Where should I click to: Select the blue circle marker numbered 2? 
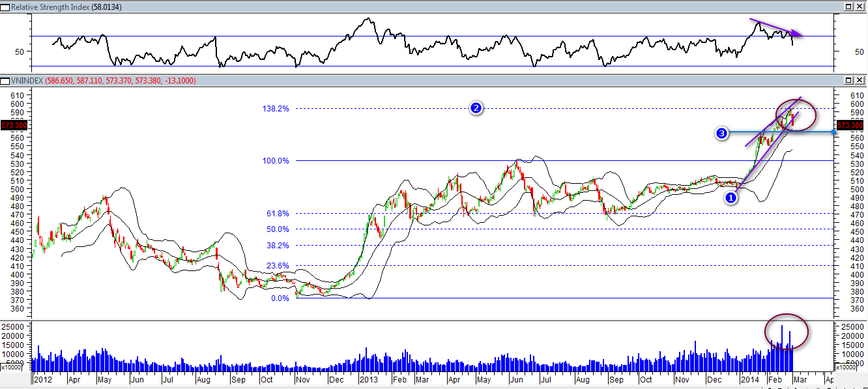(x=476, y=109)
